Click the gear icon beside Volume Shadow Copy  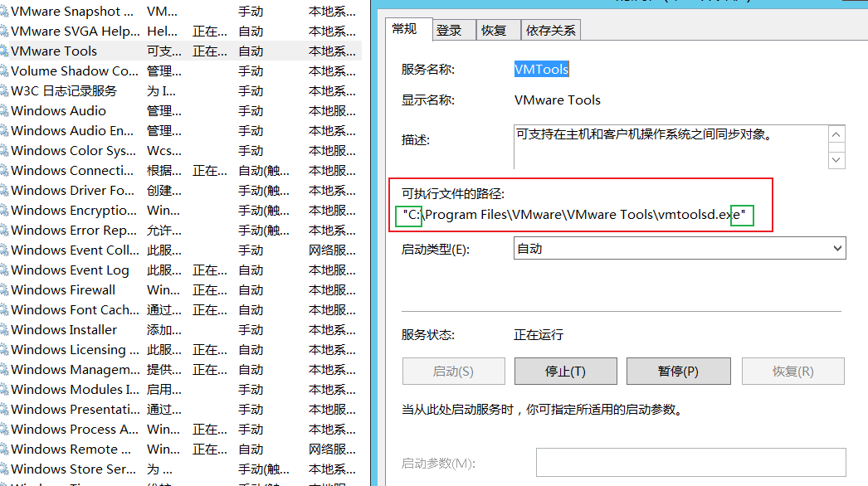pos(4,71)
